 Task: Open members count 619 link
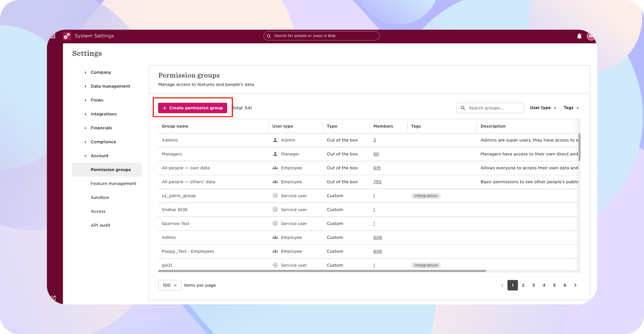point(377,168)
